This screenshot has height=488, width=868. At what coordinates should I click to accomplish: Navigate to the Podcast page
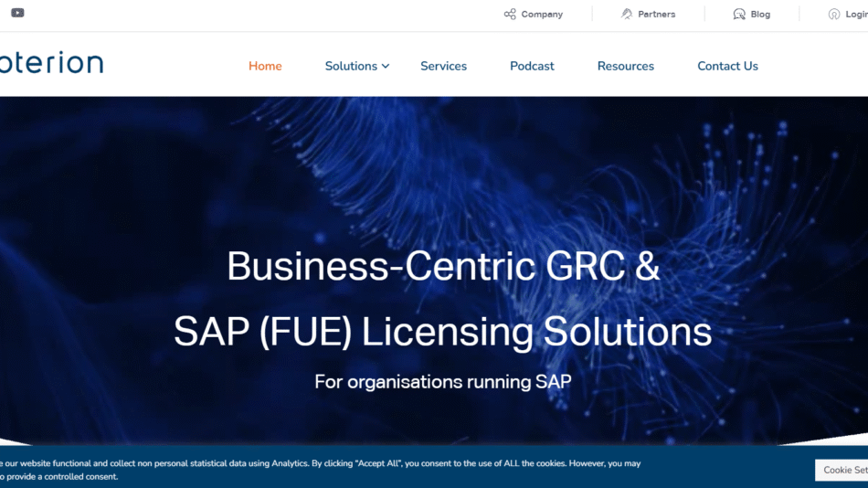532,66
